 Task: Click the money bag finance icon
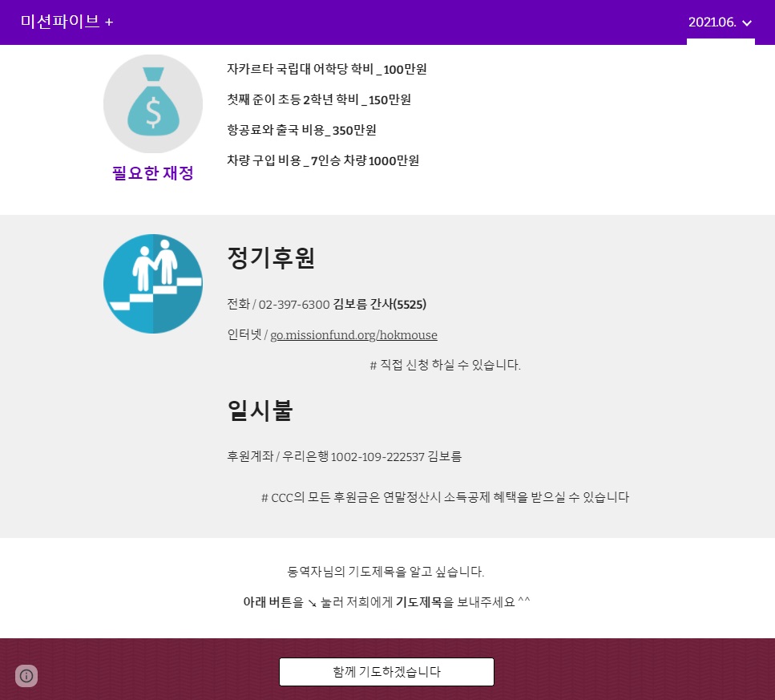coord(153,103)
